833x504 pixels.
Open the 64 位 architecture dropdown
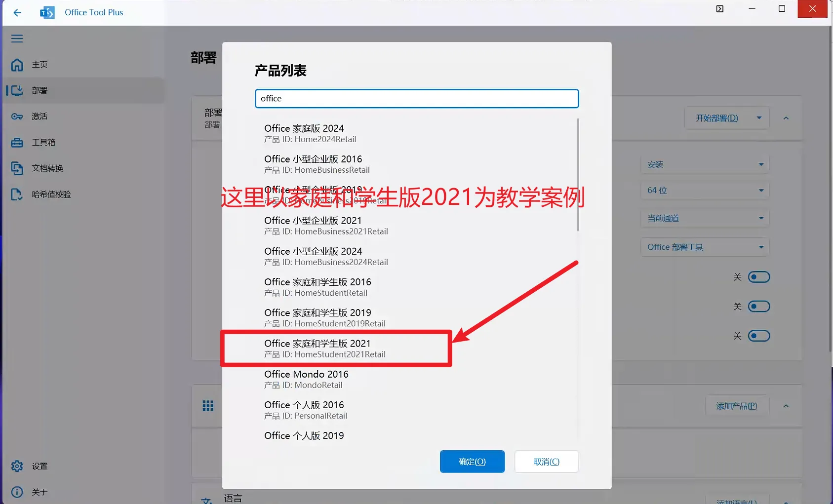point(705,191)
